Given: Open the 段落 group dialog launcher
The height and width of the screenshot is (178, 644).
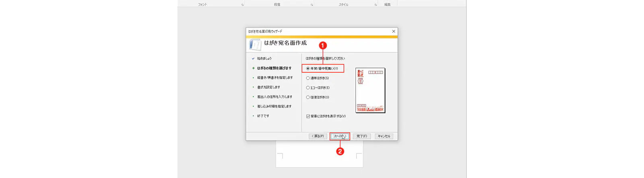Looking at the screenshot, I should [x=312, y=5].
